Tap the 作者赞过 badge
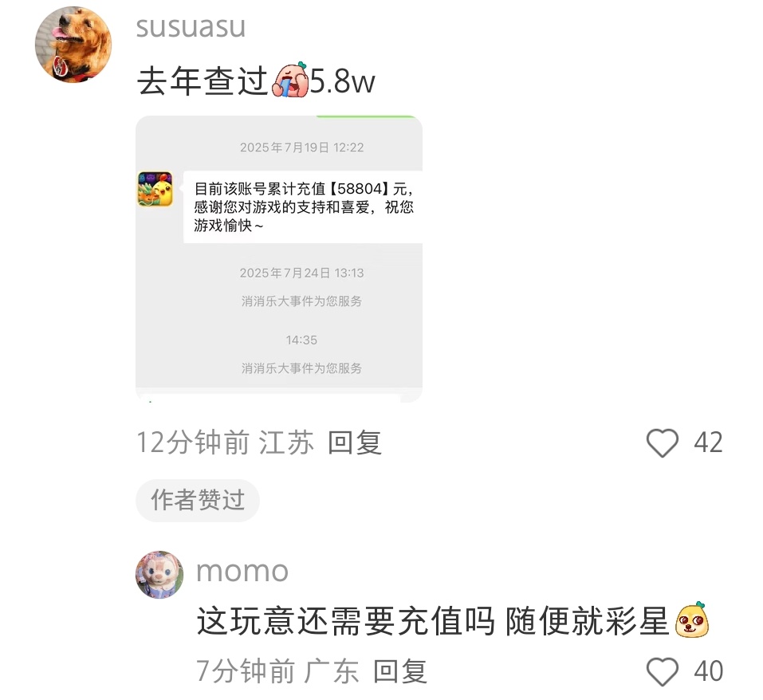Image resolution: width=763 pixels, height=700 pixels. (198, 501)
